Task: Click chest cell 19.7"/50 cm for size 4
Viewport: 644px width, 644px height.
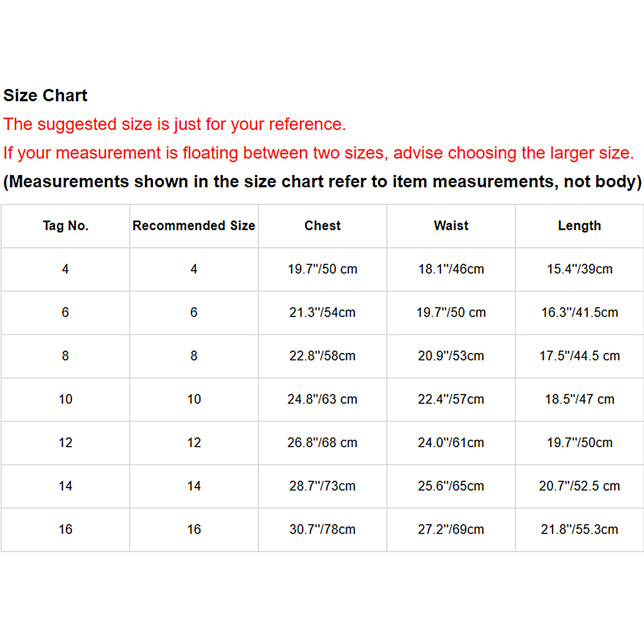Action: pos(322,269)
